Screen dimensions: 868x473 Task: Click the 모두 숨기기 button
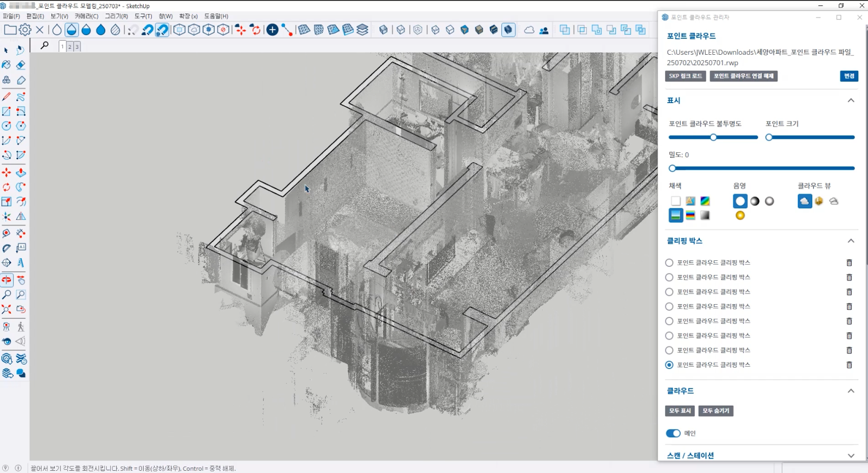(716, 411)
